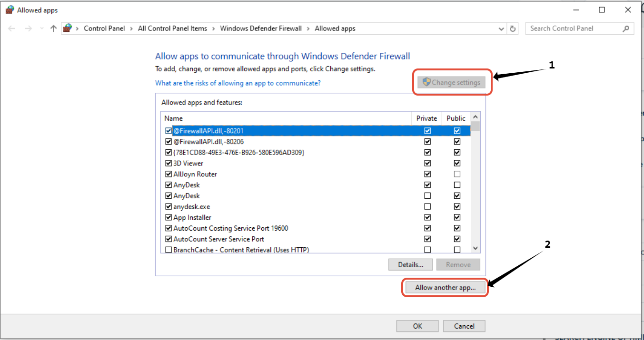This screenshot has width=644, height=340.
Task: Select the AllJoyn Router entry
Action: click(316, 174)
